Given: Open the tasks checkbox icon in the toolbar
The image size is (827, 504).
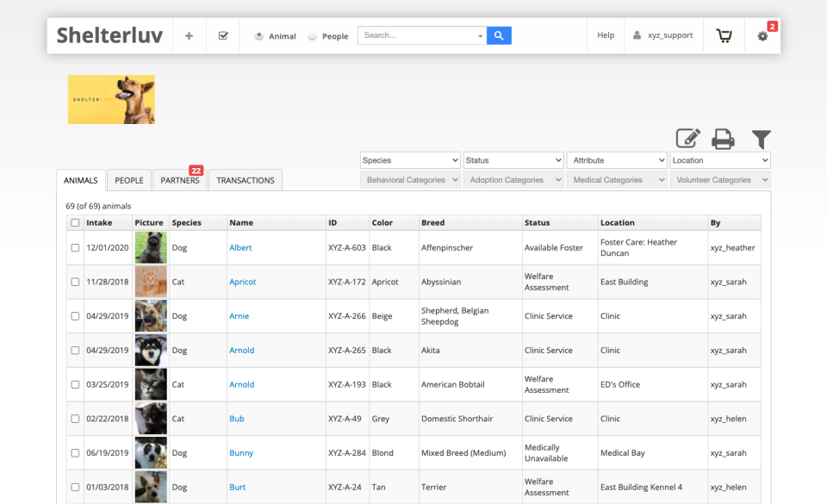Looking at the screenshot, I should tap(222, 35).
